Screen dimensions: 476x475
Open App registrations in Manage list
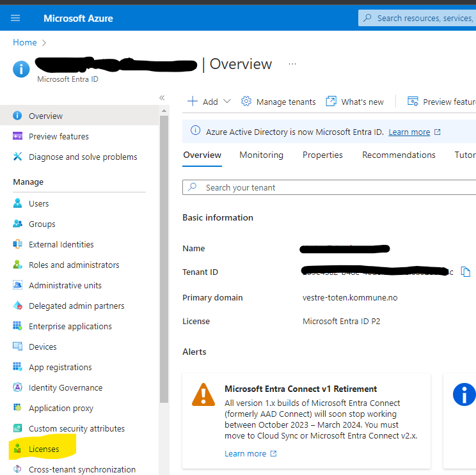pyautogui.click(x=60, y=367)
